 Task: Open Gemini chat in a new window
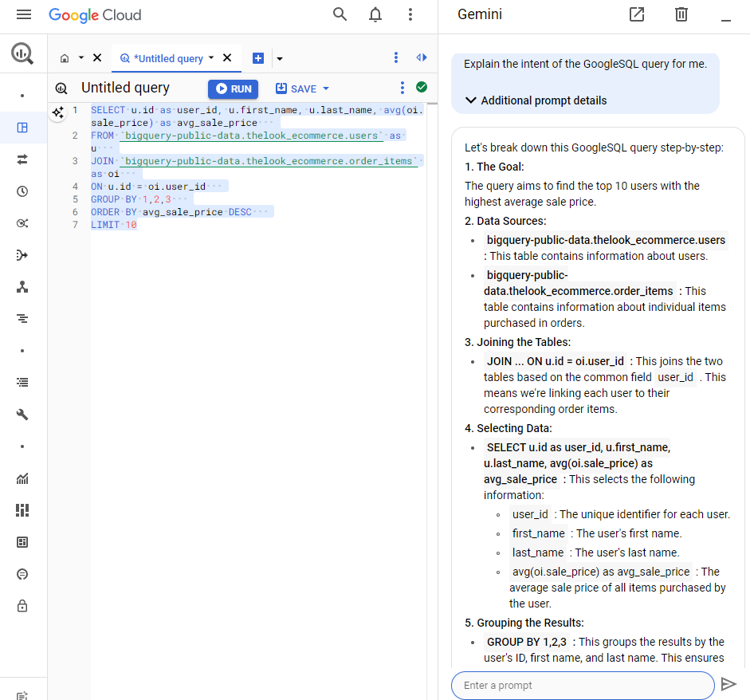(x=637, y=14)
